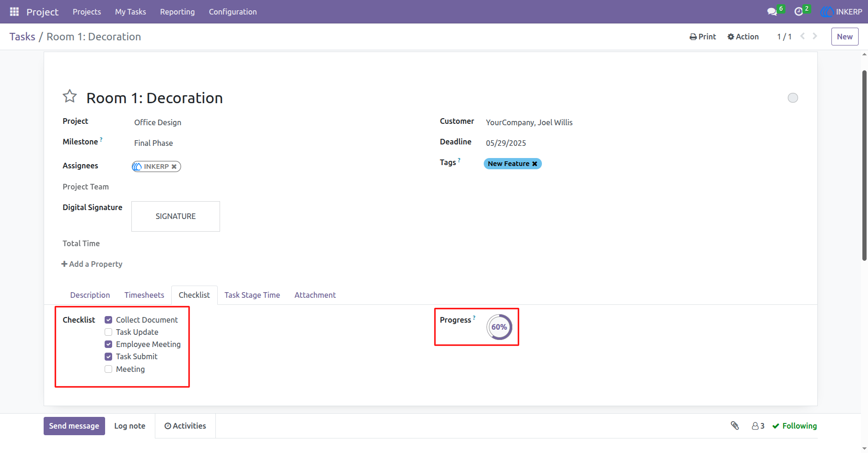The width and height of the screenshot is (868, 453).
Task: Click the SIGNATURE field box
Action: tap(175, 216)
